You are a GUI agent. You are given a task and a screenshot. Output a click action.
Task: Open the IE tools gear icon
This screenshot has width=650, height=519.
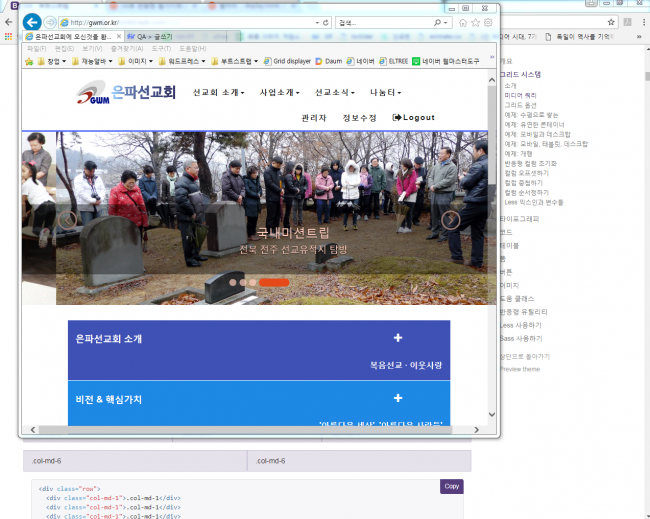(488, 23)
